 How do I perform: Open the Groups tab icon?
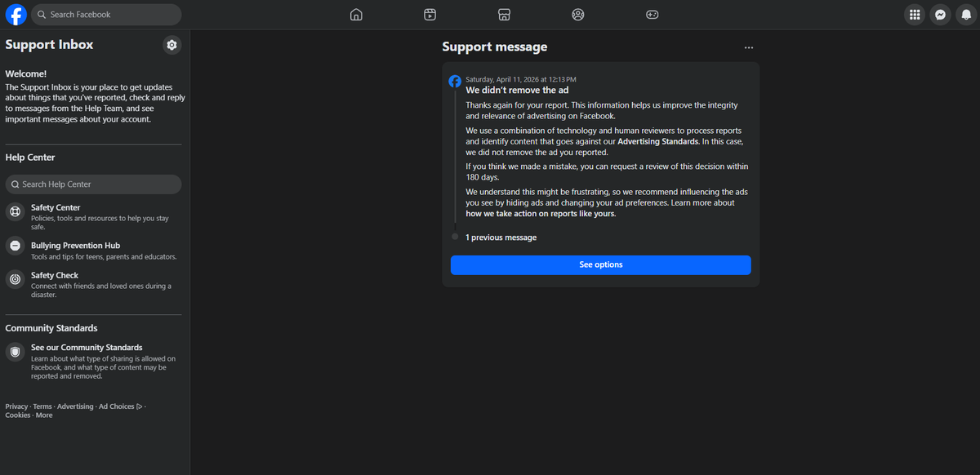pos(578,15)
